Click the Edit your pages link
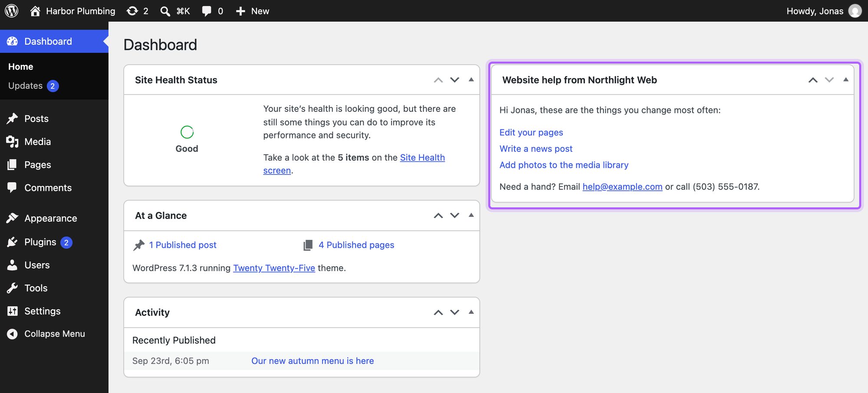This screenshot has height=393, width=868. (x=531, y=132)
